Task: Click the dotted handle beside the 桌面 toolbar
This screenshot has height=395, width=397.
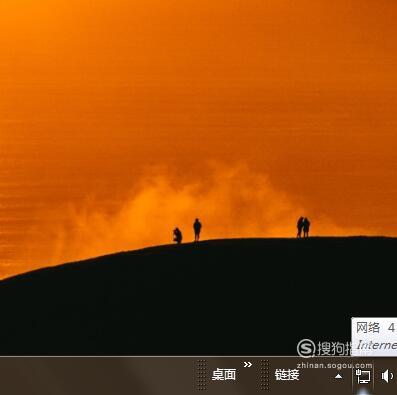Action: pos(201,375)
